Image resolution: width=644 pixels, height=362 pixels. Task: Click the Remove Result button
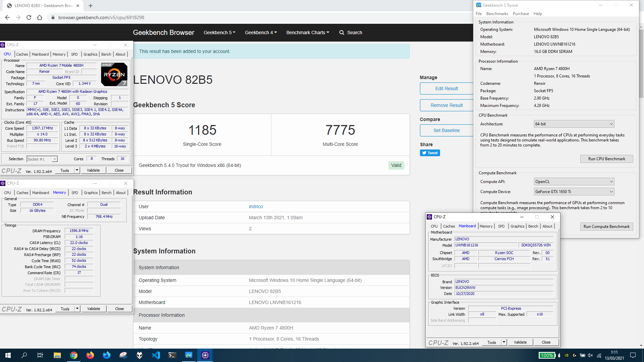(446, 105)
